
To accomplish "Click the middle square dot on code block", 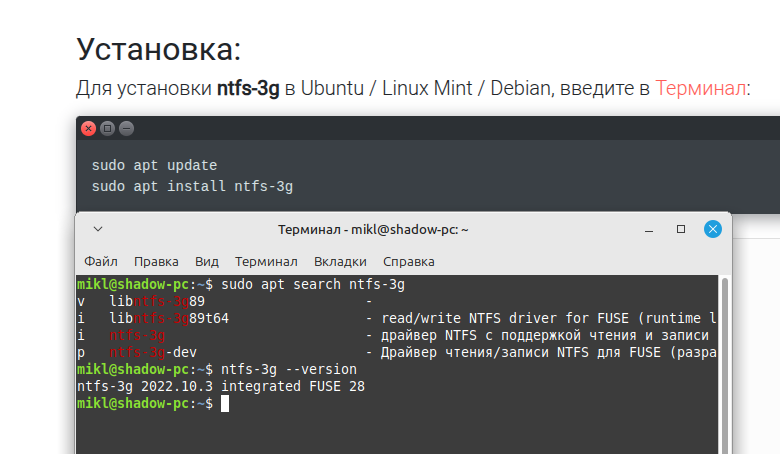I will click(x=108, y=129).
